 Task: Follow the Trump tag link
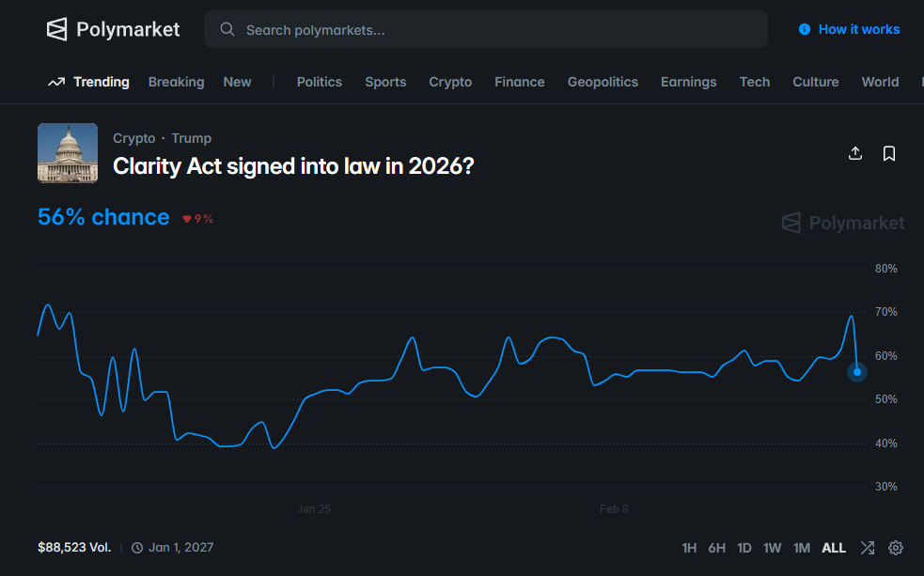tap(192, 138)
